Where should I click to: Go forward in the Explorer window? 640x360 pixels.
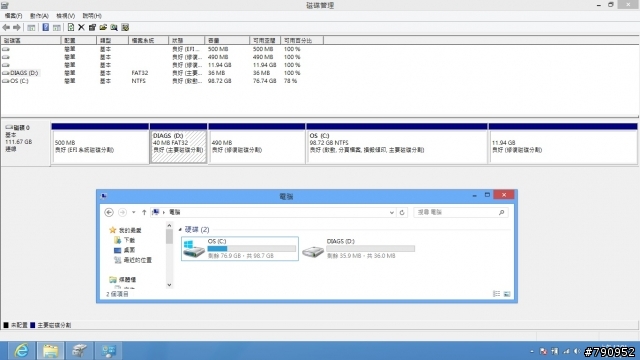pyautogui.click(x=122, y=212)
